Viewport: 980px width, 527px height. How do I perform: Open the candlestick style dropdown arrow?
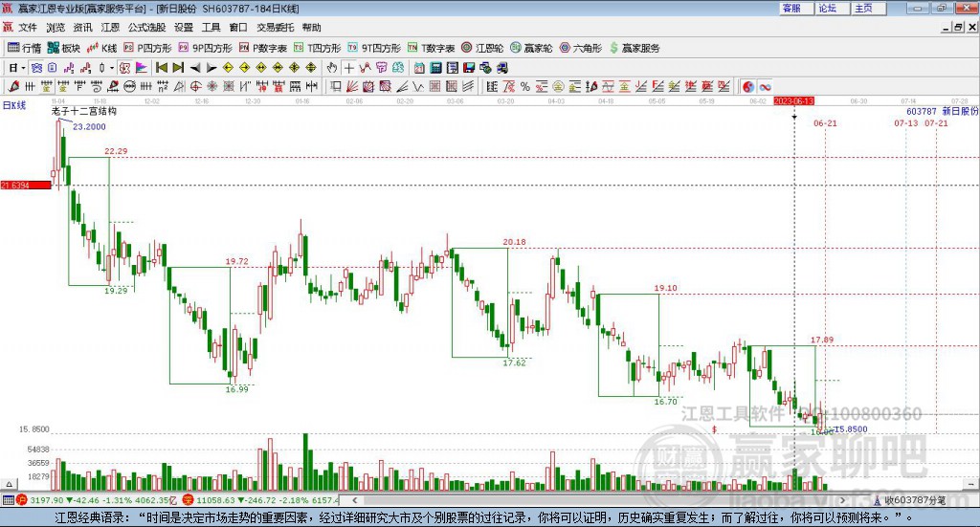coord(112,68)
